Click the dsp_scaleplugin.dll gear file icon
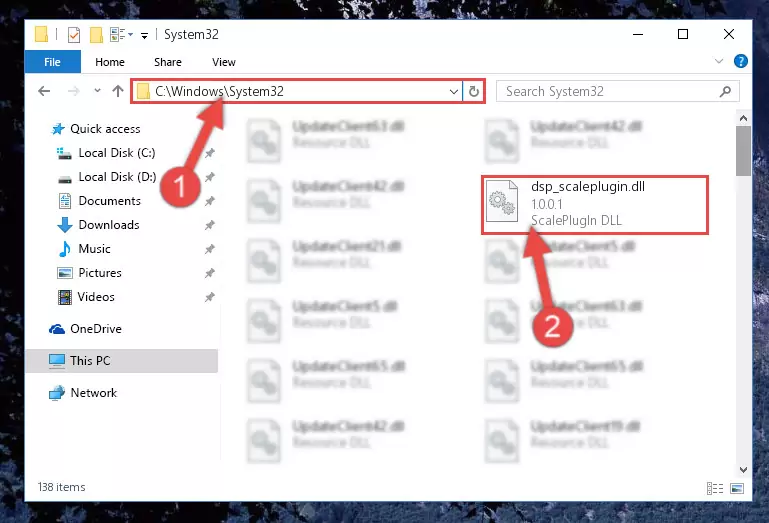 click(x=502, y=202)
